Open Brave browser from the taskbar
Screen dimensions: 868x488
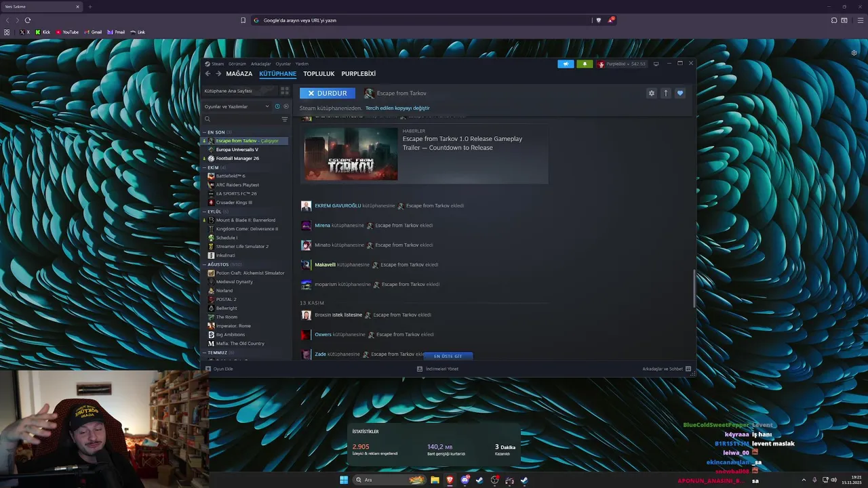(450, 480)
